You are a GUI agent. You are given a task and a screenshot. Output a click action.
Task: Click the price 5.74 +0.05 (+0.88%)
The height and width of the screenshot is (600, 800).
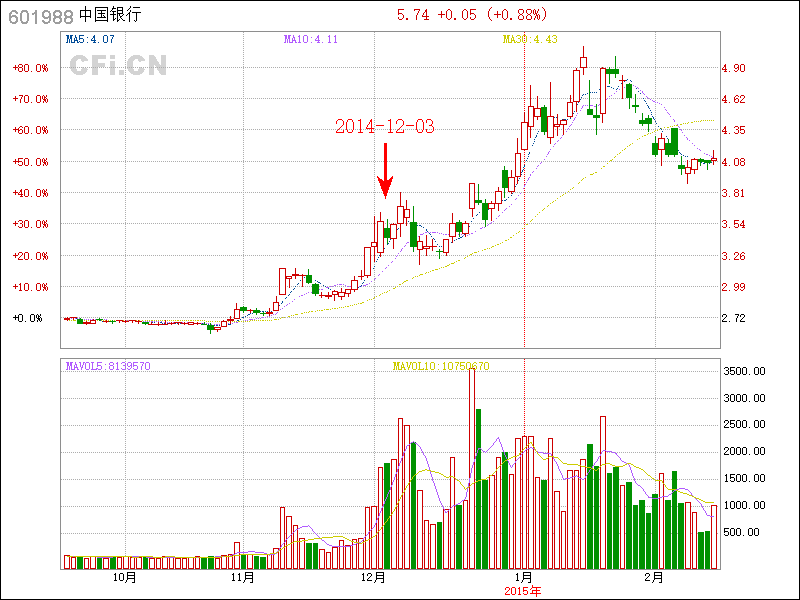coord(472,15)
